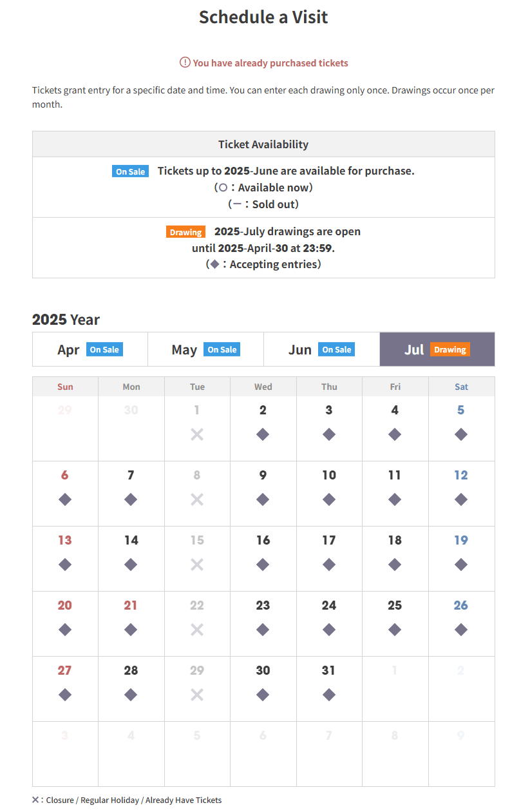
Task: Pick the diamond marker on July 31
Action: coord(329,695)
